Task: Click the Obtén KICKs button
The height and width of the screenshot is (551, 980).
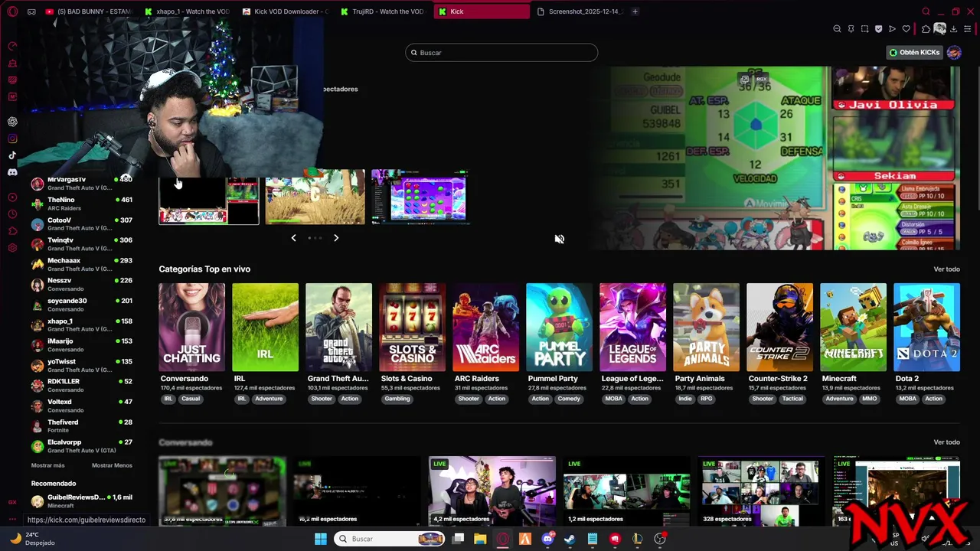Action: pyautogui.click(x=914, y=53)
